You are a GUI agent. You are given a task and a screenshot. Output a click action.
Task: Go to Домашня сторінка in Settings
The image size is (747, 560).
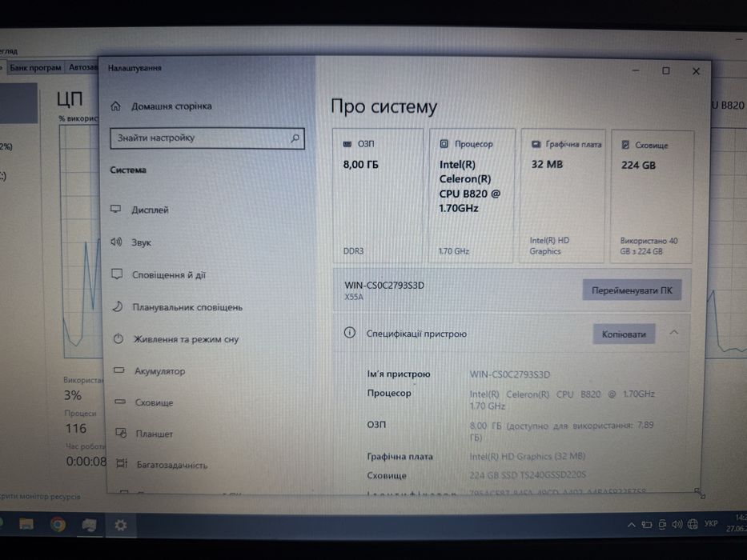(x=162, y=106)
